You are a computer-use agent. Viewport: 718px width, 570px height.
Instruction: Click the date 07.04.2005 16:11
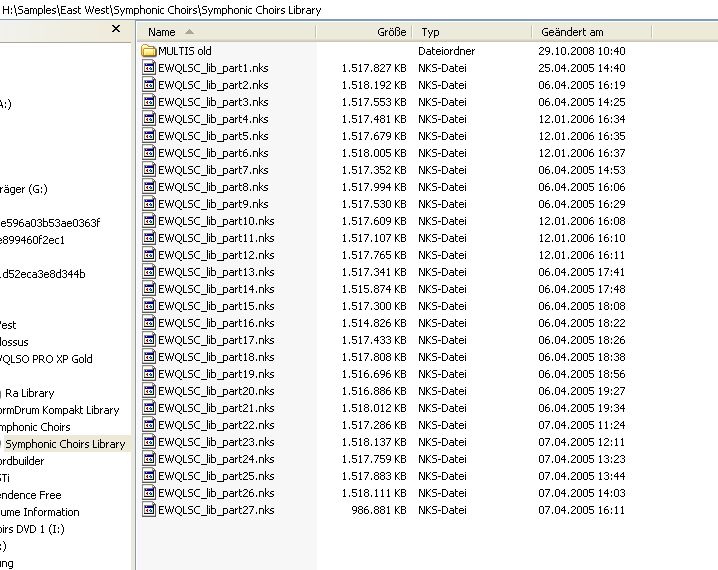582,510
